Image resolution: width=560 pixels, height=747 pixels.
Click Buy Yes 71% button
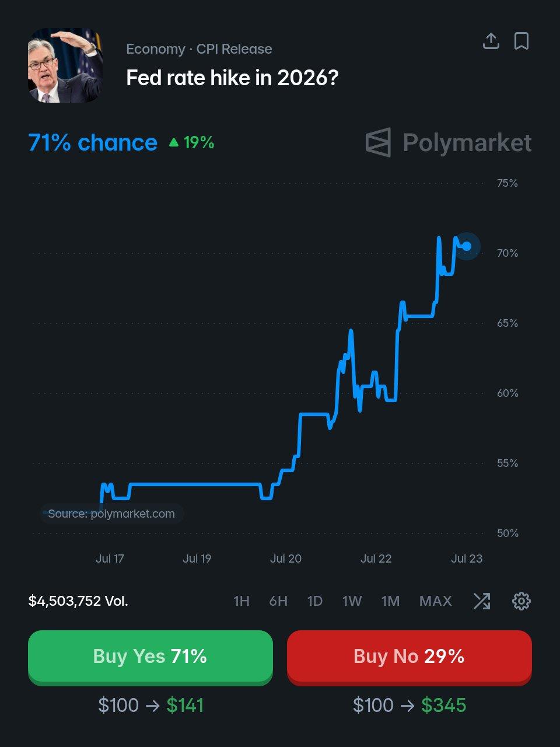(x=150, y=657)
